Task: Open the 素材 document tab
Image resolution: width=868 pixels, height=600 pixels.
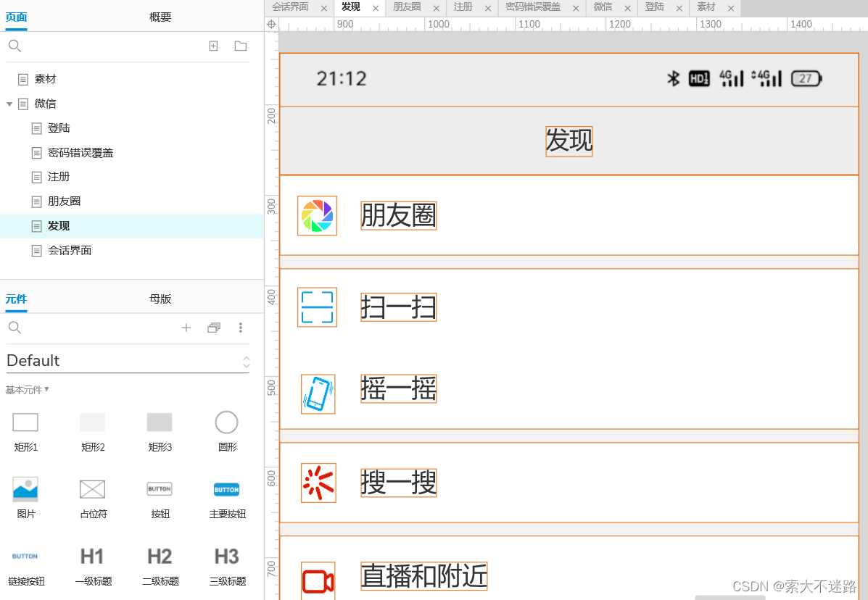Action: tap(706, 7)
